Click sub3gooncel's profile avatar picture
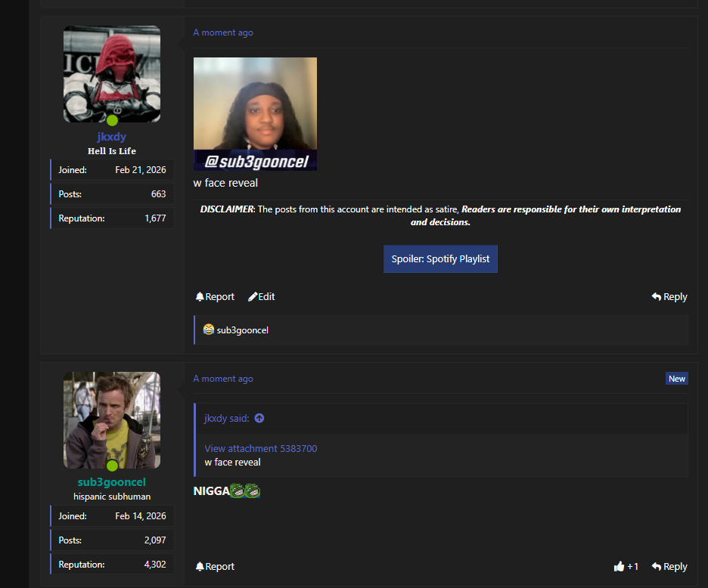Screen dimensions: 708x588 [x=112, y=420]
